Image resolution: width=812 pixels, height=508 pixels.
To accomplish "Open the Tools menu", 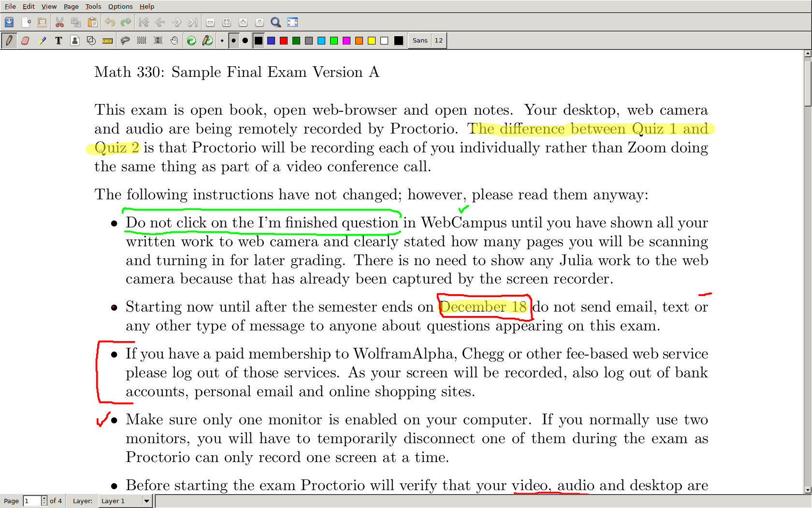I will [x=93, y=6].
